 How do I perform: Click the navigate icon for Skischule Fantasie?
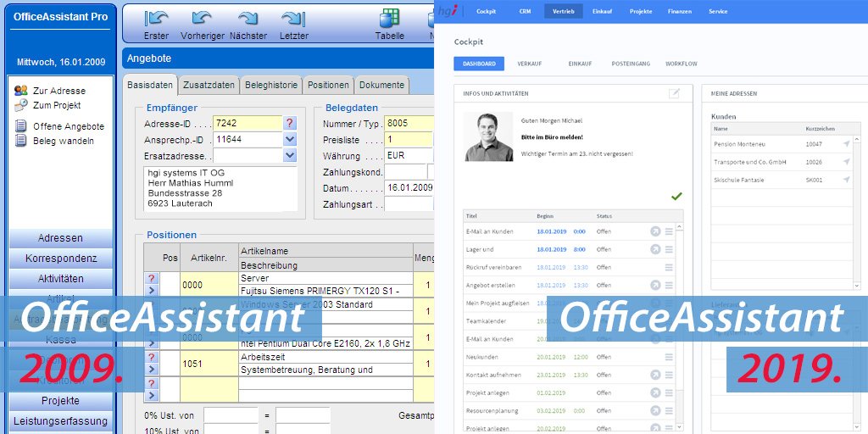click(x=846, y=180)
